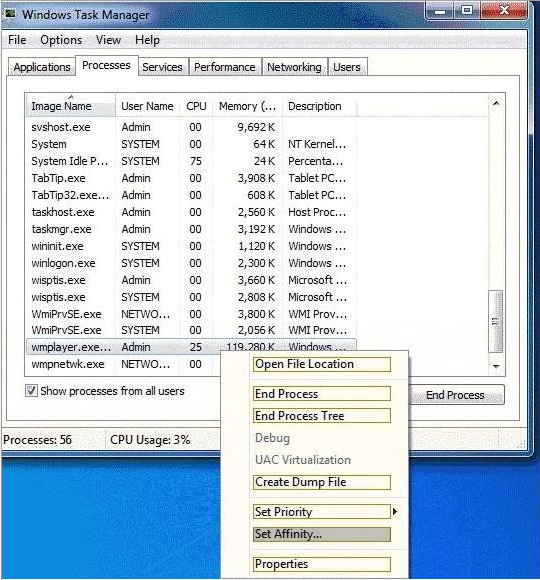Maximize the Task Manager window
The width and height of the screenshot is (540, 580).
pos(467,11)
